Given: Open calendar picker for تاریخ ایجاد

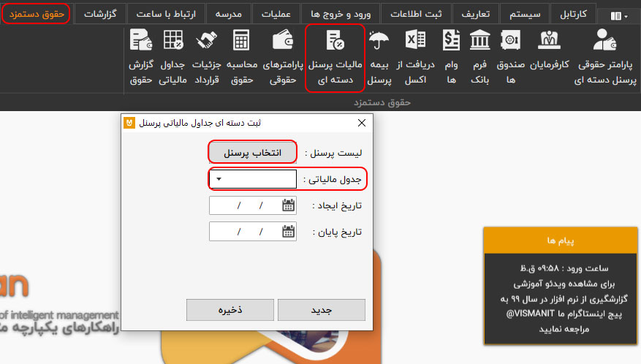Looking at the screenshot, I should point(288,205).
